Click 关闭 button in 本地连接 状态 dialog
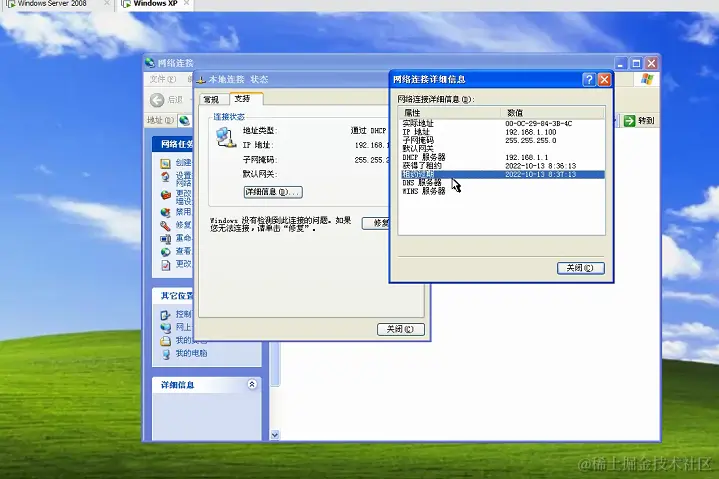 coord(401,329)
